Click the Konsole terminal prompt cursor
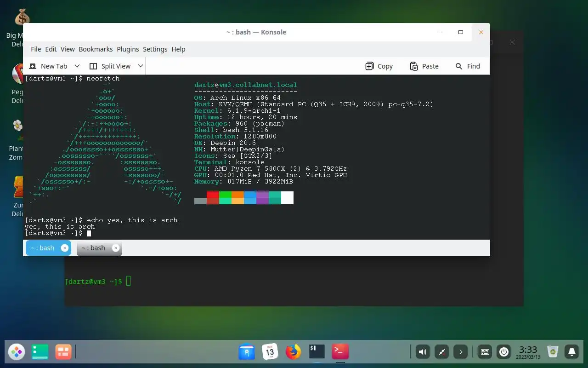The width and height of the screenshot is (588, 368). 89,233
